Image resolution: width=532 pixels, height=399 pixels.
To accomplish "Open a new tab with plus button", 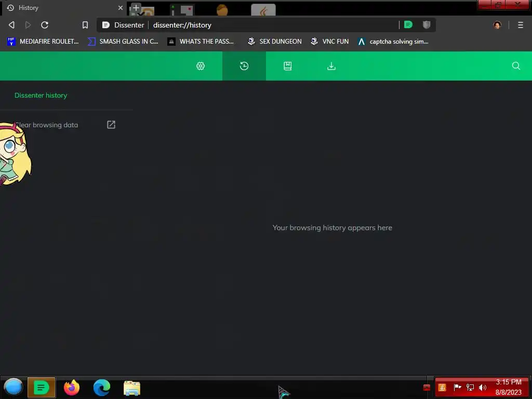I will click(x=136, y=7).
